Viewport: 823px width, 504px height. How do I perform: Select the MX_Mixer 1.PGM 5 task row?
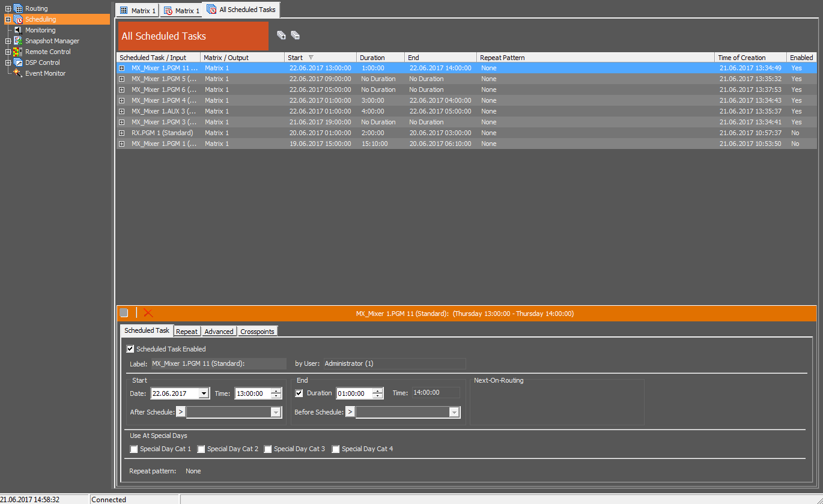466,79
